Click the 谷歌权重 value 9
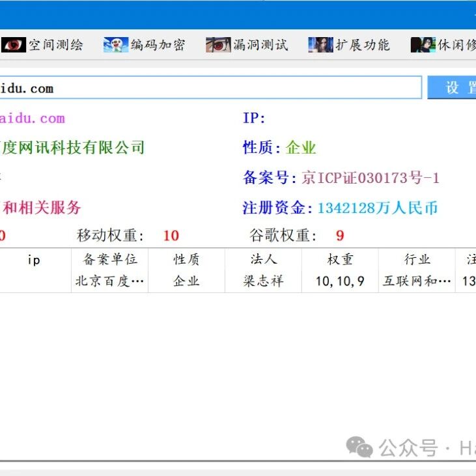The height and width of the screenshot is (476, 476). pos(340,236)
